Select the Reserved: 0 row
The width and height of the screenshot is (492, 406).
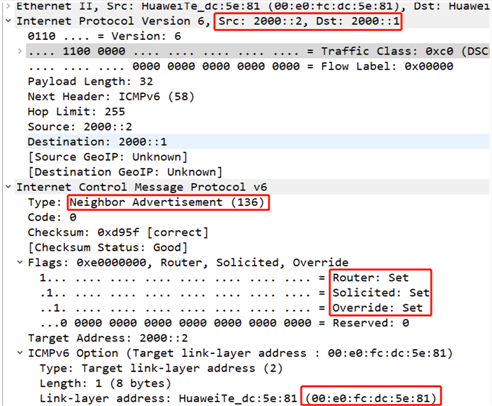coord(224,323)
